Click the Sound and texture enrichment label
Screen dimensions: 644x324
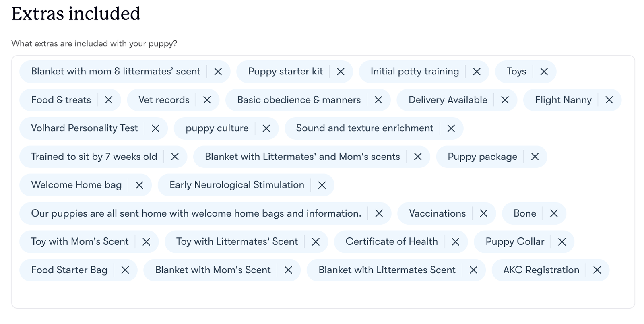coord(365,128)
